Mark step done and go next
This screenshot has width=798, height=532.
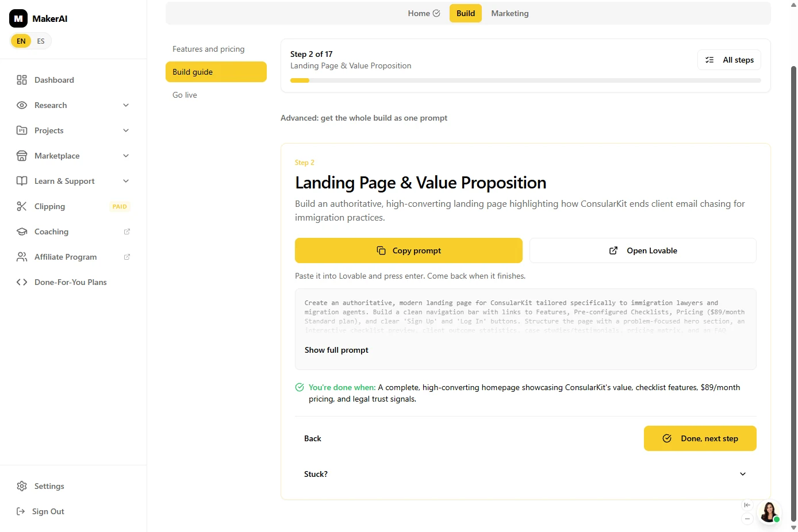(x=700, y=438)
